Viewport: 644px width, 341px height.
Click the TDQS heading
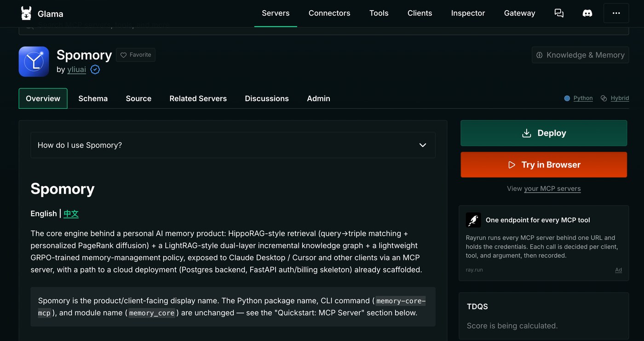click(x=477, y=306)
